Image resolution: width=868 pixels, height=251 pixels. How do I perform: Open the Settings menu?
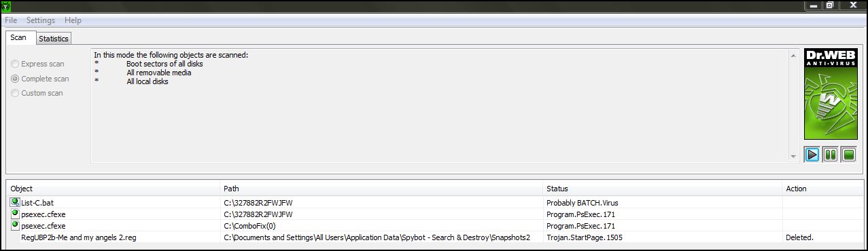(41, 20)
